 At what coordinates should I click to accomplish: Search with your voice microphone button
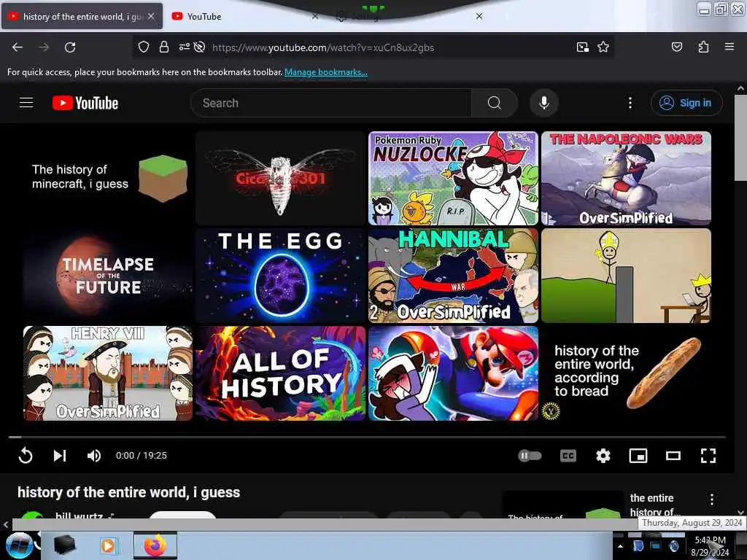coord(543,103)
